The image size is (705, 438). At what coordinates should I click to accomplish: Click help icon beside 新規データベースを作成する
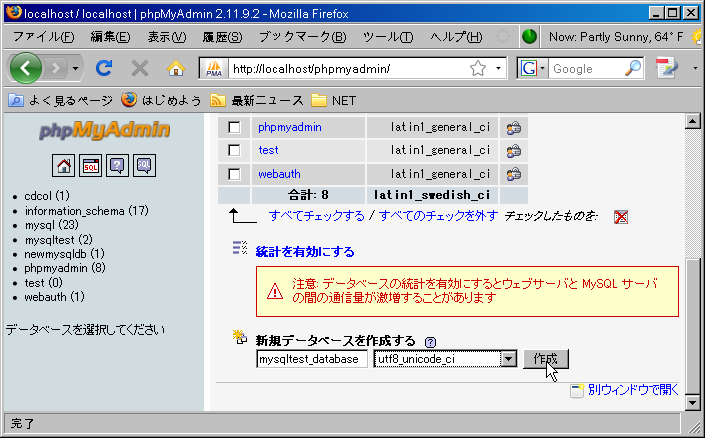(430, 341)
